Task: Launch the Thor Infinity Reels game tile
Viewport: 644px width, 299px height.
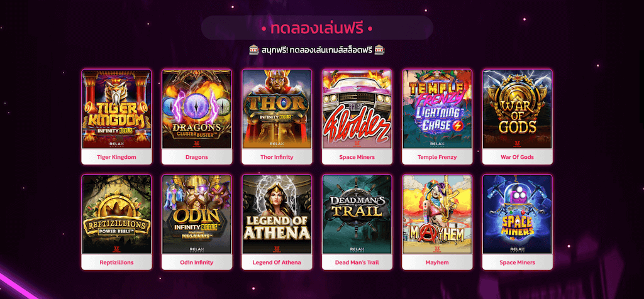Action: pyautogui.click(x=277, y=109)
